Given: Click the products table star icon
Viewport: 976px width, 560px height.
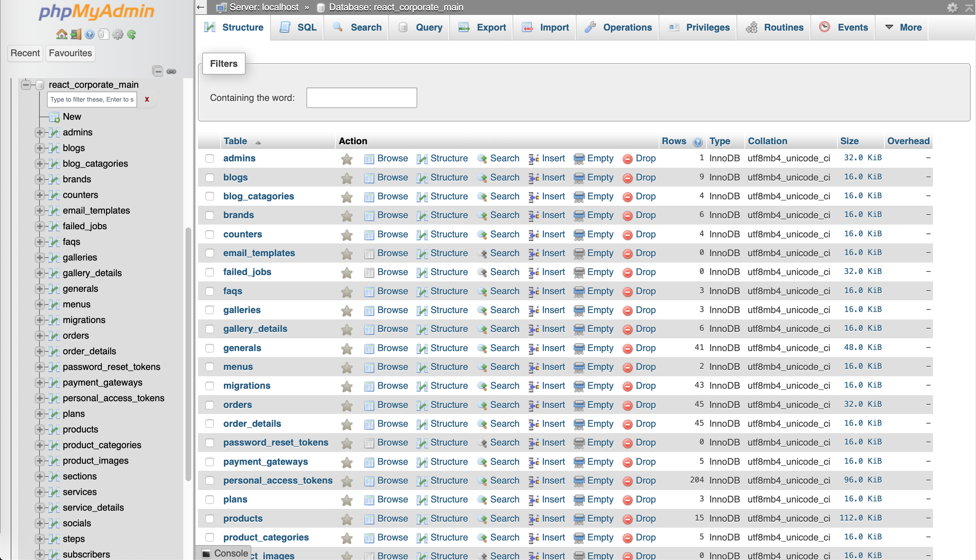Looking at the screenshot, I should click(347, 519).
